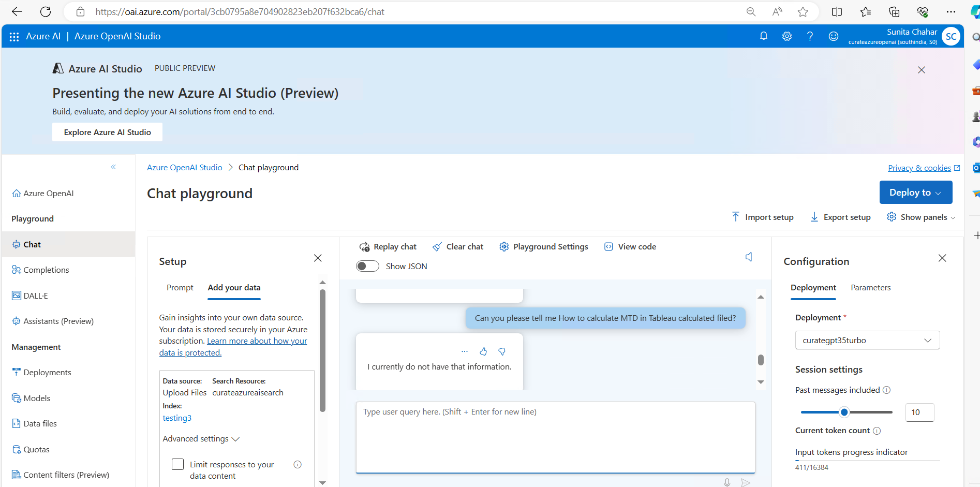This screenshot has height=487, width=980.
Task: Open the browser more options ellipsis
Action: (x=951, y=11)
